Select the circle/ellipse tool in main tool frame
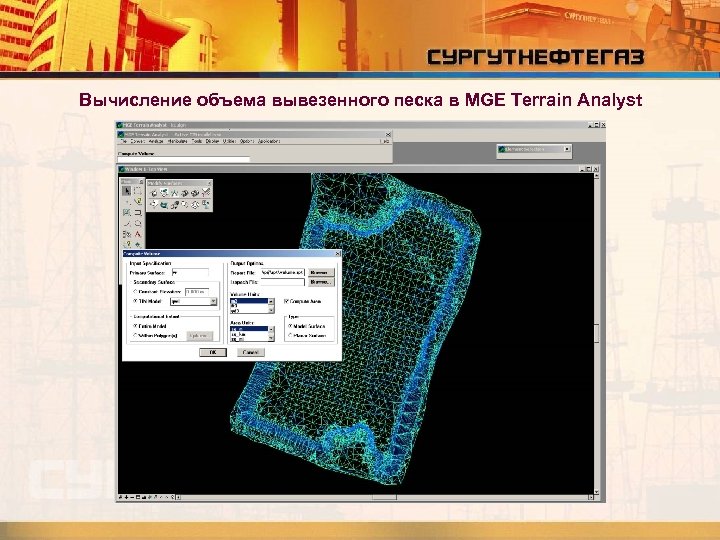Image resolution: width=720 pixels, height=540 pixels. click(138, 224)
